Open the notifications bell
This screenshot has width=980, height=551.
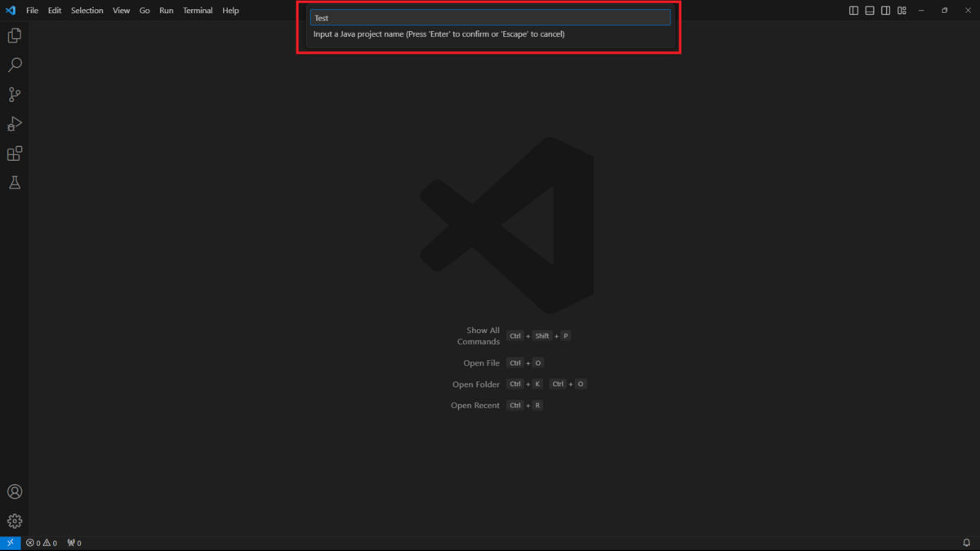tap(967, 542)
